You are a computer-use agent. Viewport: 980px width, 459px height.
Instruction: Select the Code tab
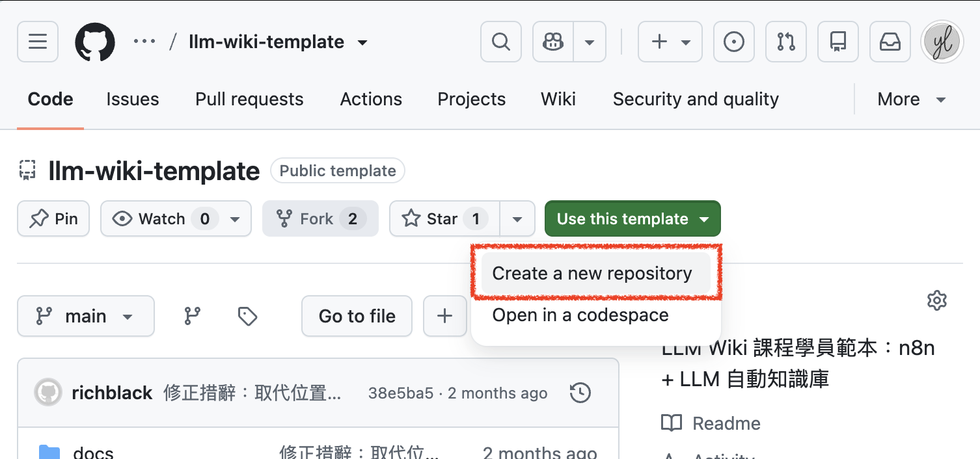click(x=50, y=99)
